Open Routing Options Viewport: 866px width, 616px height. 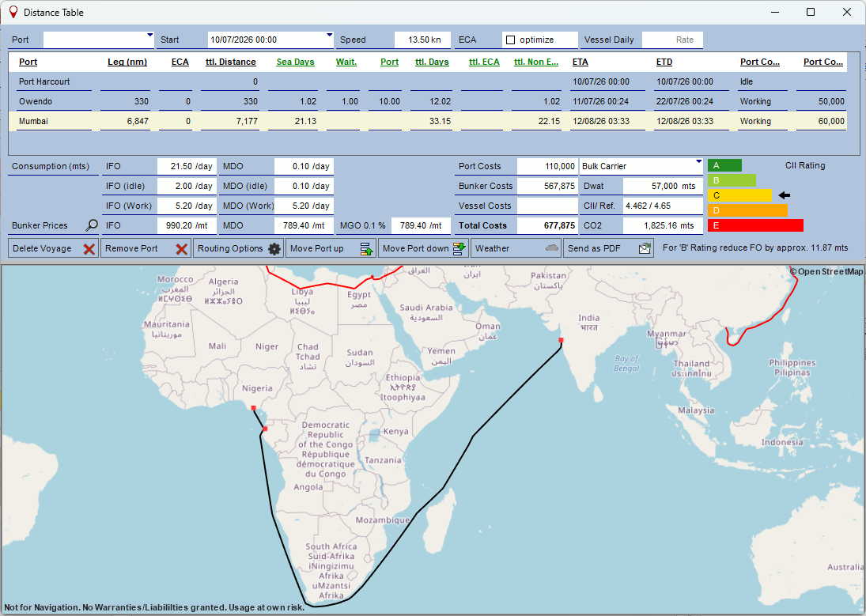239,248
